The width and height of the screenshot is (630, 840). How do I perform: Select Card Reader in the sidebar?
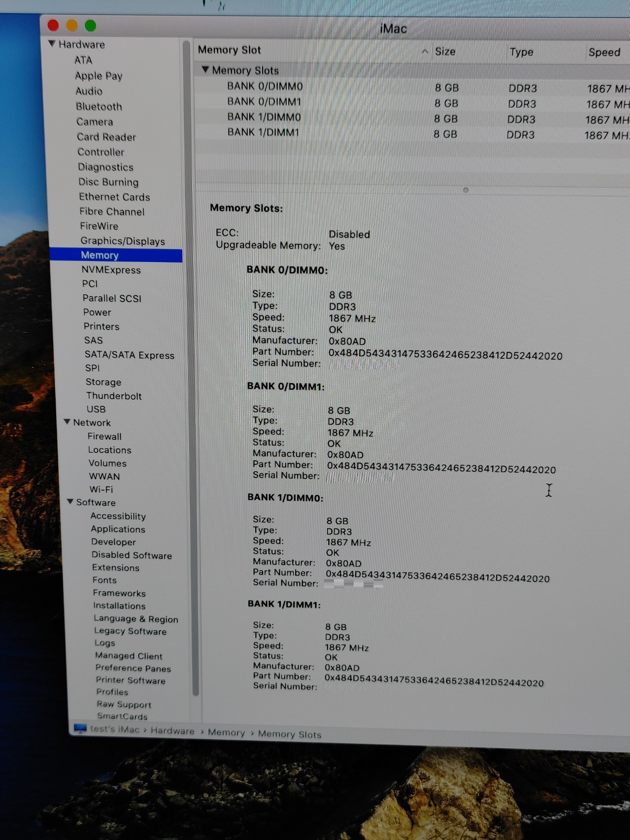[x=107, y=137]
